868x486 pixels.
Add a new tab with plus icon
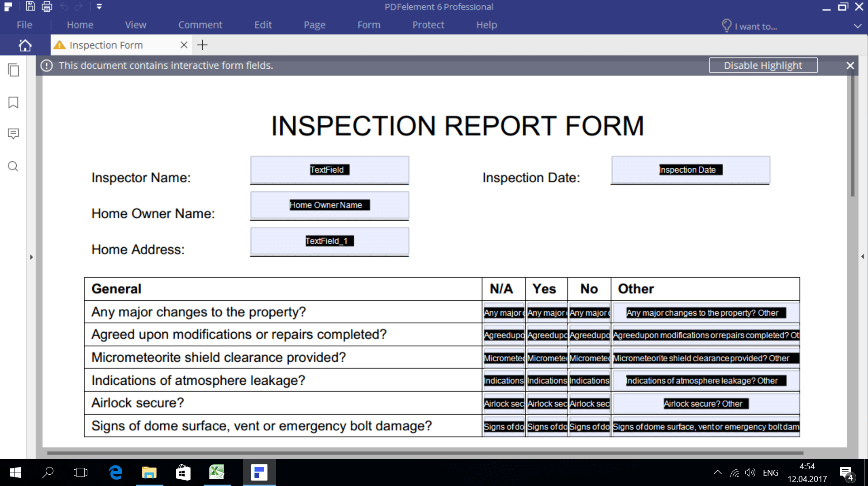click(x=202, y=45)
